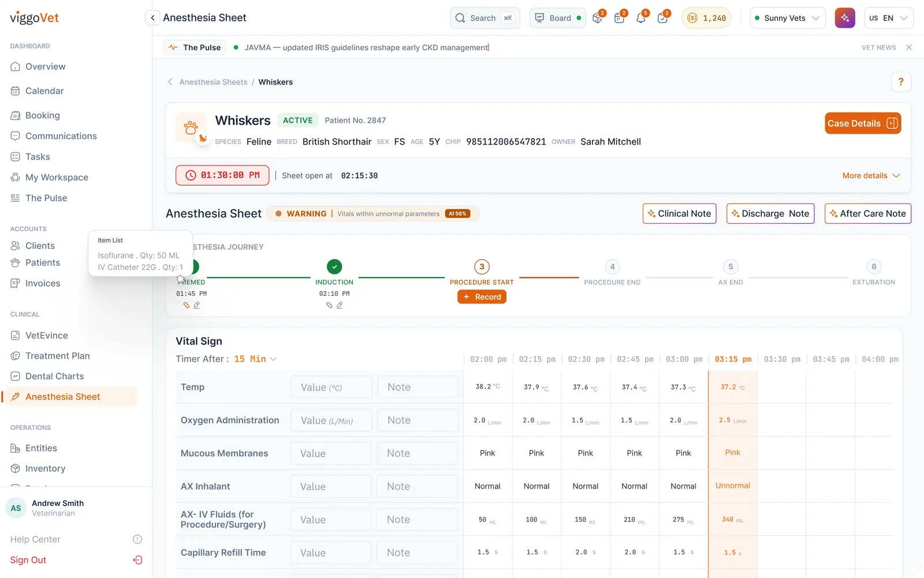This screenshot has height=578, width=924.
Task: Open the task checklist notifications icon
Action: 662,18
